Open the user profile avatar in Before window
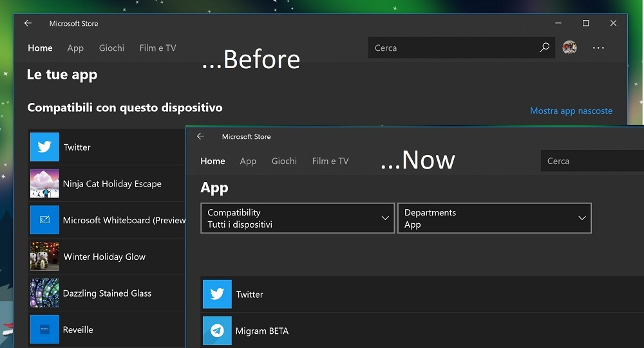This screenshot has height=348, width=644. click(x=569, y=48)
